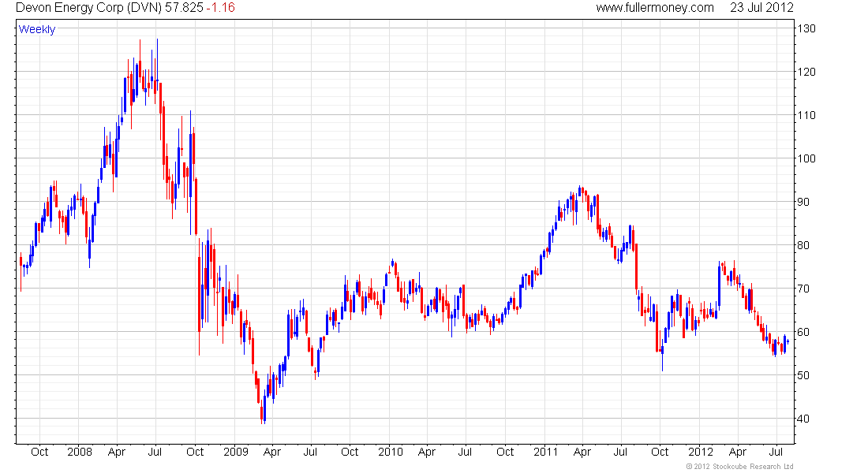Viewport: 868px width, 473px height.
Task: Click the blue 'Weekly' label
Action: (x=37, y=29)
